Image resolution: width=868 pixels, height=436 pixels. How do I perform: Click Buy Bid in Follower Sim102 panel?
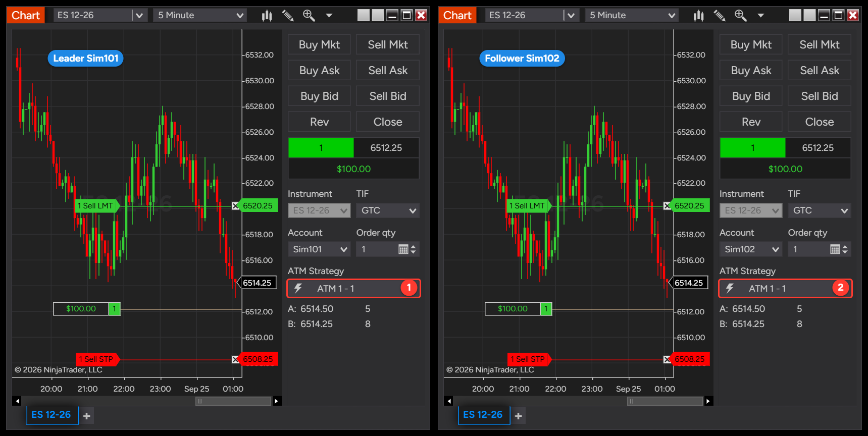[x=751, y=96]
